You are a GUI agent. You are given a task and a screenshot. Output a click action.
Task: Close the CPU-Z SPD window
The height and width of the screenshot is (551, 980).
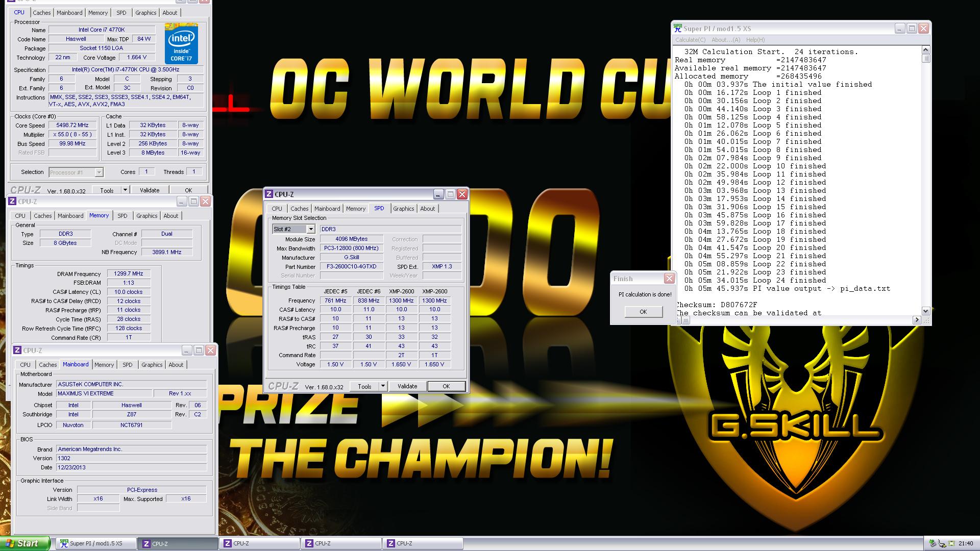462,194
